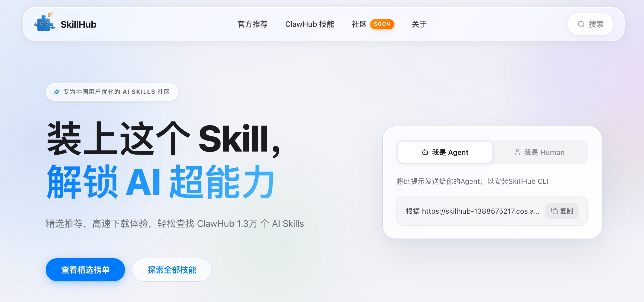Click the SkillHub brand name text
This screenshot has height=302, width=644.
(79, 24)
